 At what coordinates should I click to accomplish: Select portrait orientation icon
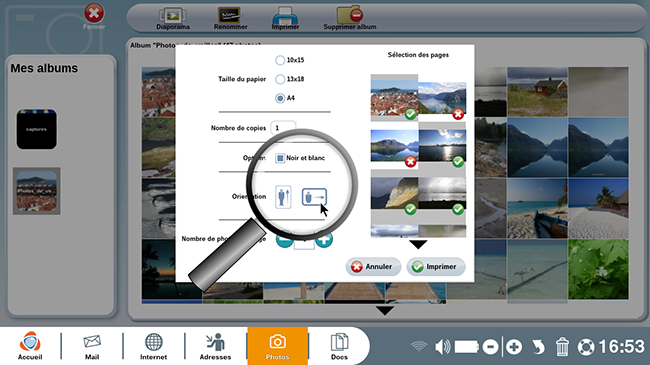click(284, 197)
